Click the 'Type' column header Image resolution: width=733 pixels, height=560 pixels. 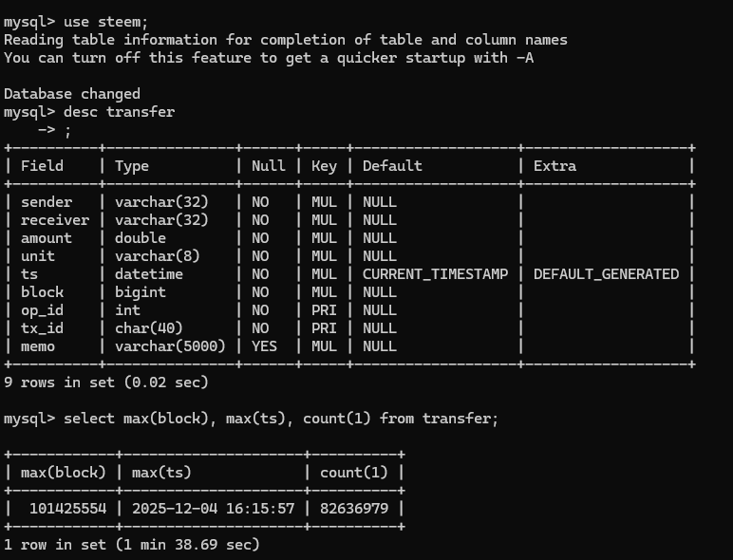point(132,166)
